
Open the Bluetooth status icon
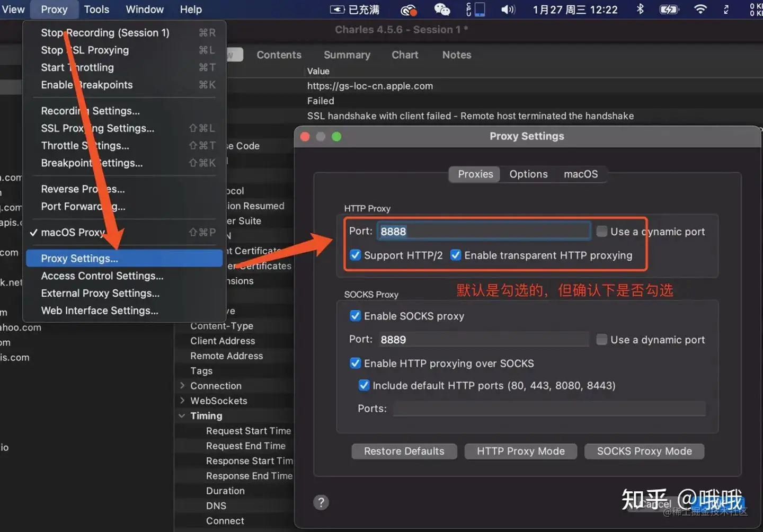640,10
